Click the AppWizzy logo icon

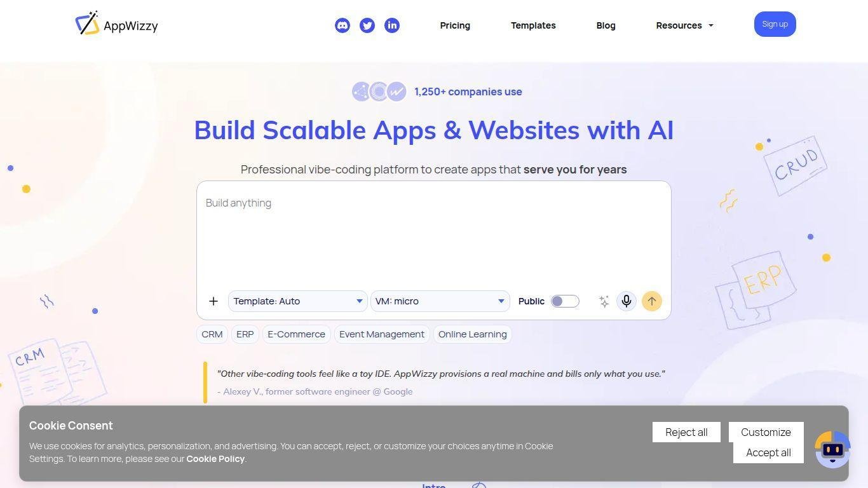click(88, 24)
